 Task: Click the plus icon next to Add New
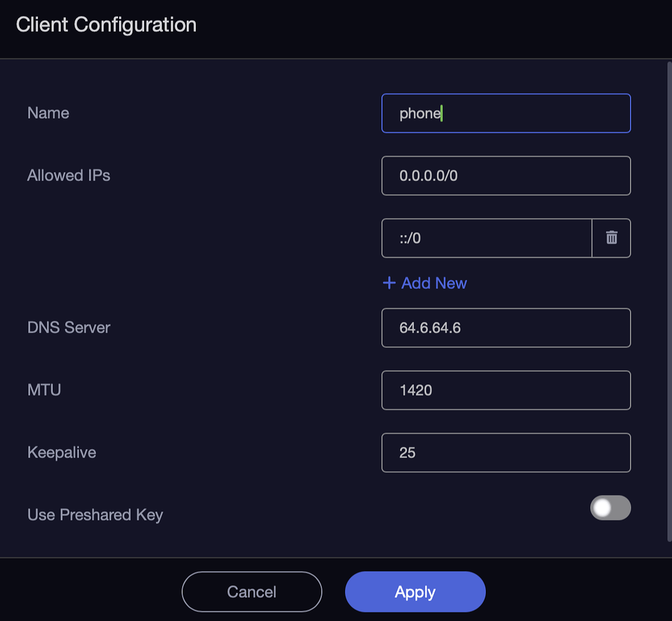click(388, 283)
